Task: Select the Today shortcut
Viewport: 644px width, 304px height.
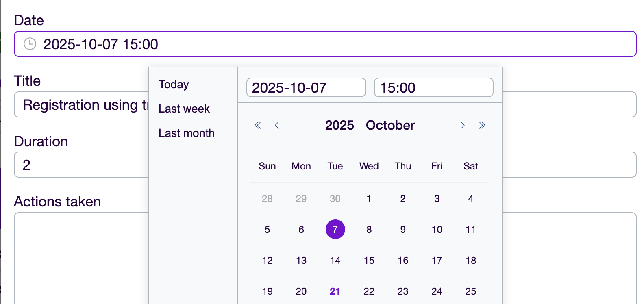Action: pyautogui.click(x=174, y=85)
